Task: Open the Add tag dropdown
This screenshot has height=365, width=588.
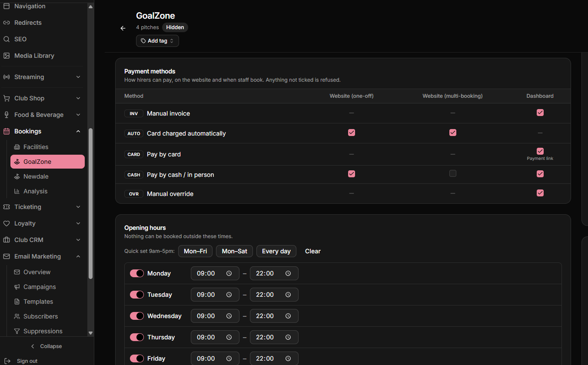Action: (x=157, y=41)
